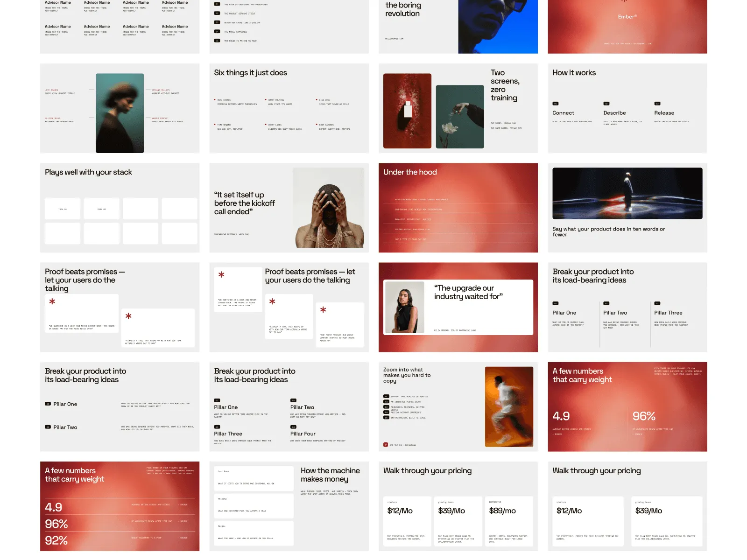747x560 pixels.
Task: Click the 'See the full breakdown' link
Action: (400, 445)
